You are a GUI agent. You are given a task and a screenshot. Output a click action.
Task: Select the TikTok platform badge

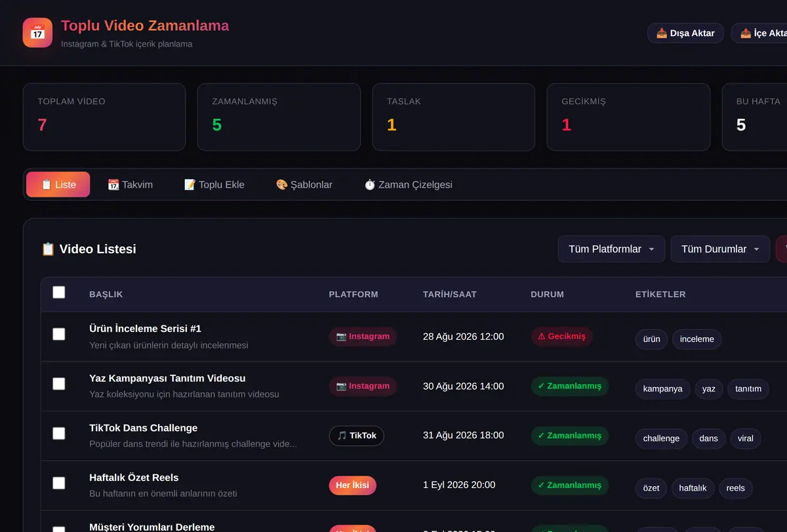[356, 436]
